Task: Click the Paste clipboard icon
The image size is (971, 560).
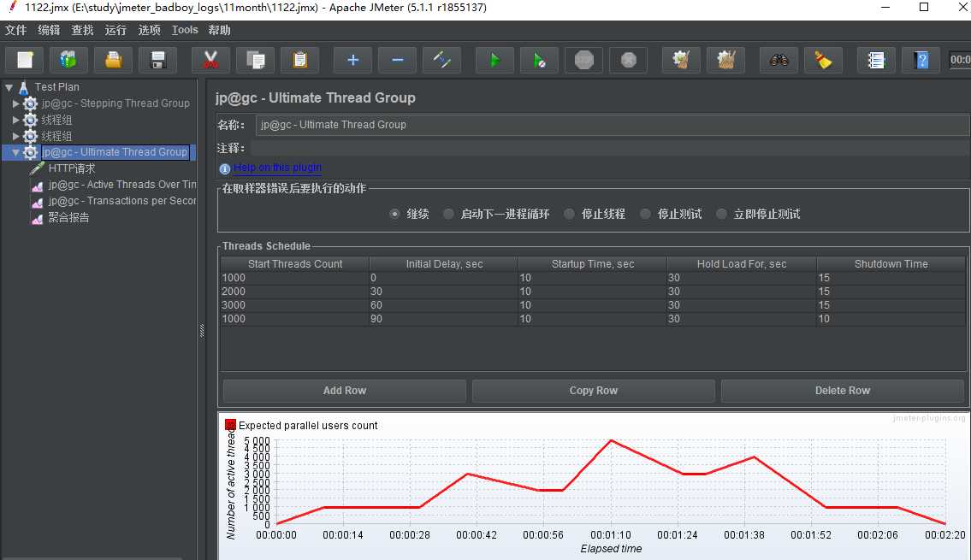Action: (299, 60)
